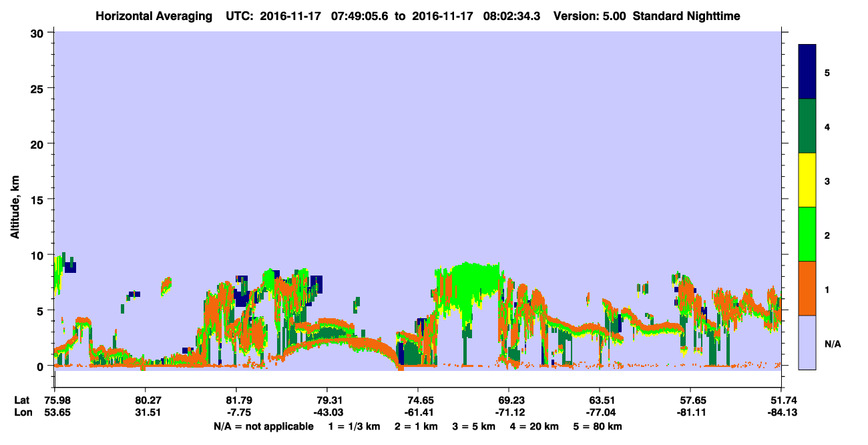Click longitude value -71.12
This screenshot has height=445, width=868.
[509, 413]
